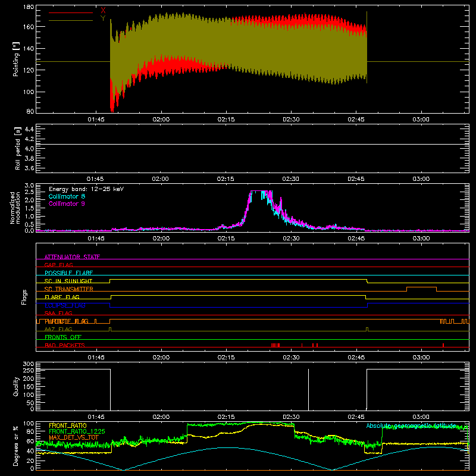The height and width of the screenshot is (476, 476).
Task: Click '3.0' on the Normalized modulation axis
Action: tap(29, 185)
